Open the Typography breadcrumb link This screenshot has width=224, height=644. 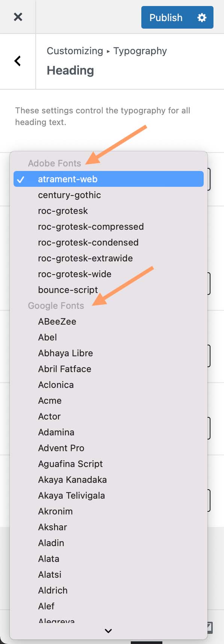pos(139,51)
